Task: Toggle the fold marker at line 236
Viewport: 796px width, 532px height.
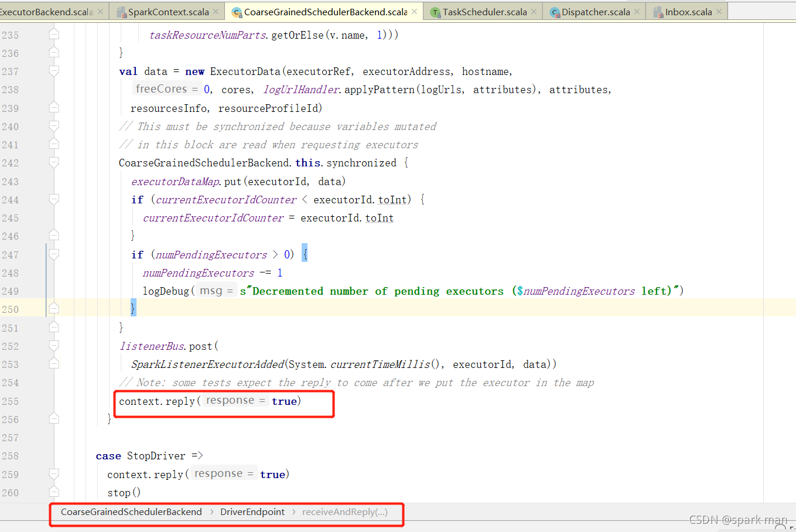Action: coord(54,53)
